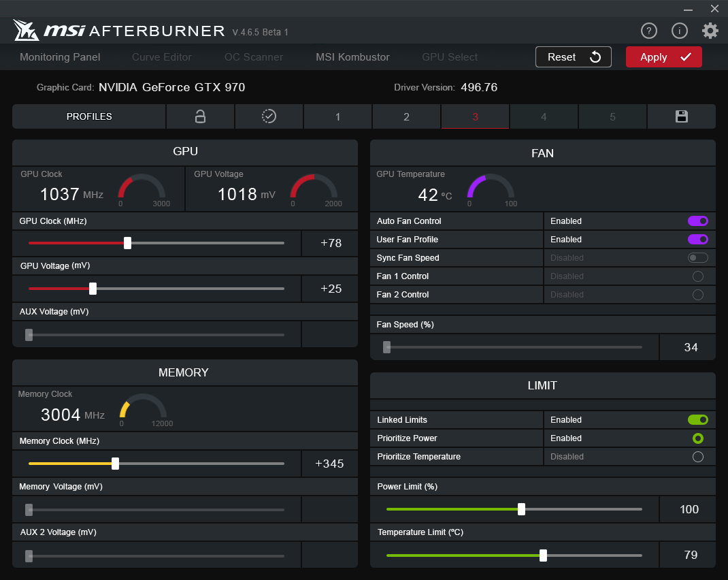728x580 pixels.
Task: Apply the current overclock settings
Action: (x=663, y=57)
